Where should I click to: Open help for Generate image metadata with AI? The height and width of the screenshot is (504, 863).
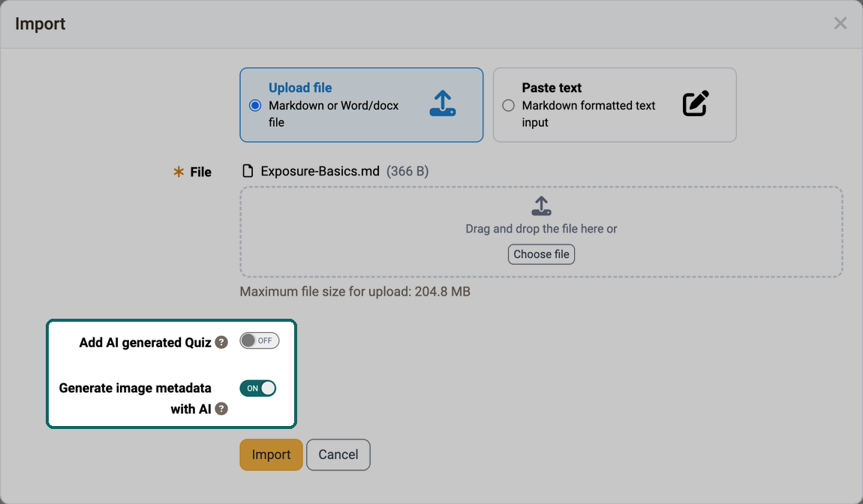point(221,409)
